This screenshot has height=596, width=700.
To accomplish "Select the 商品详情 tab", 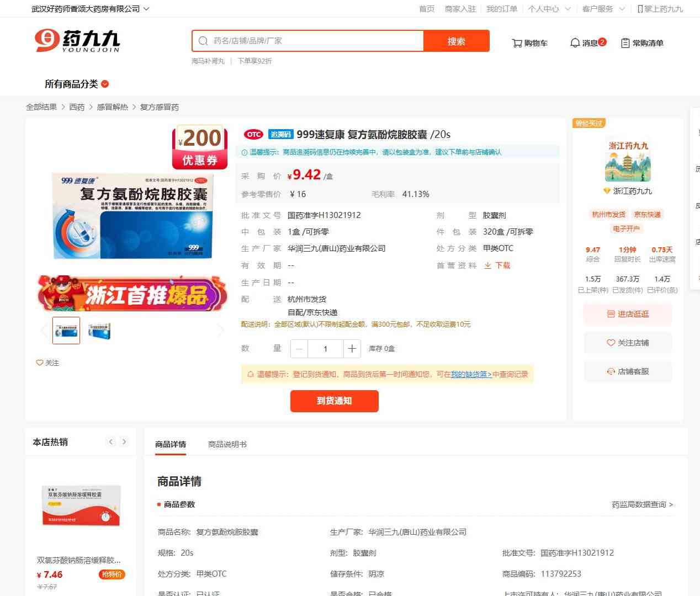I will click(171, 444).
